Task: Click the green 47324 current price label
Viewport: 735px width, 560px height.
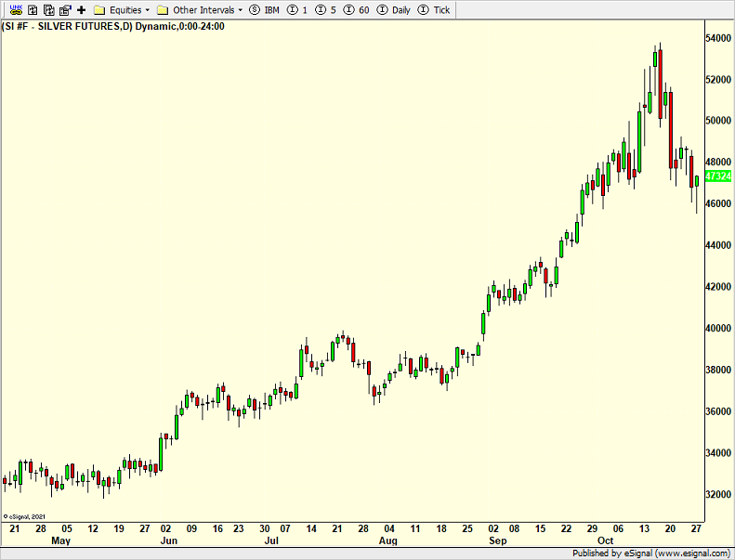Action: click(x=717, y=176)
